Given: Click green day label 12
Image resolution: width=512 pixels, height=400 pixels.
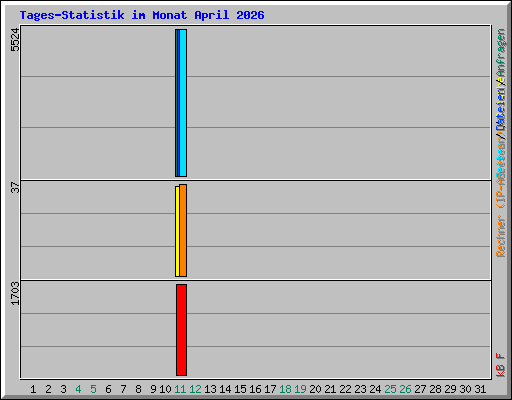Looking at the screenshot, I should click(x=195, y=389).
